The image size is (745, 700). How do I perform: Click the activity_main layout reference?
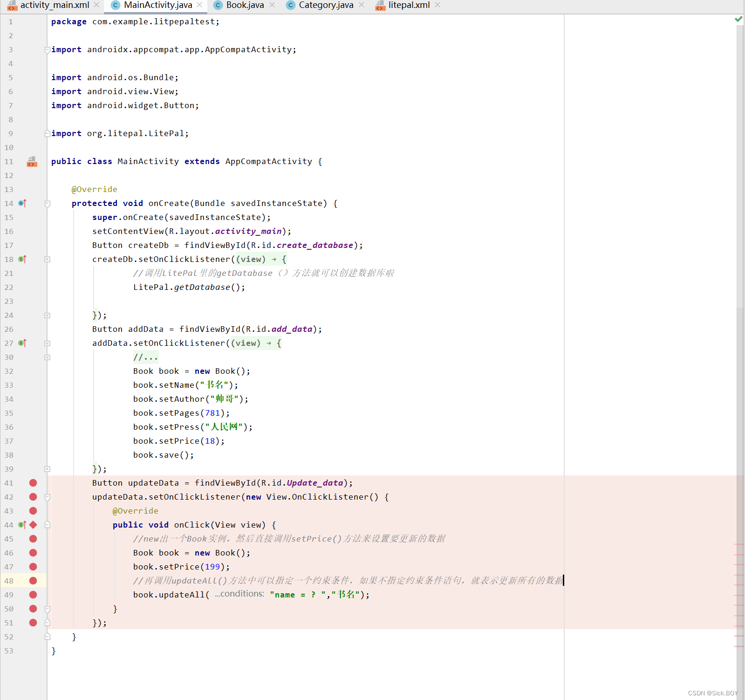click(x=248, y=231)
